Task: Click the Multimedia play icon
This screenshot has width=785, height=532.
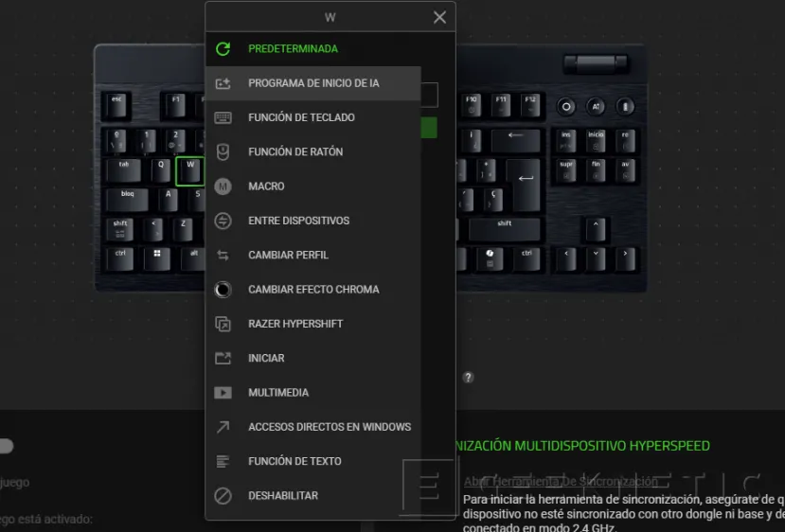Action: coord(223,392)
